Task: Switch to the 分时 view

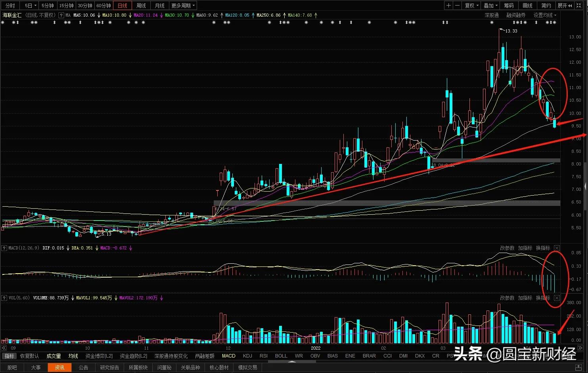Action: point(10,6)
